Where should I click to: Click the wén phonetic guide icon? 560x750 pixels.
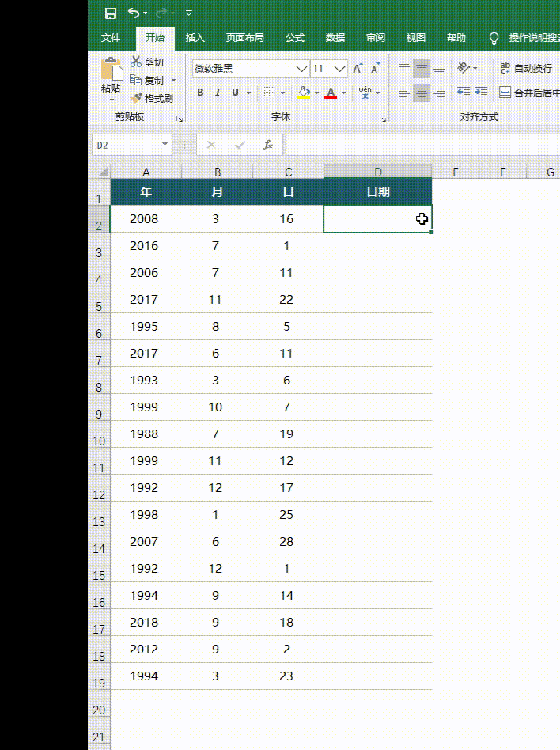point(365,93)
